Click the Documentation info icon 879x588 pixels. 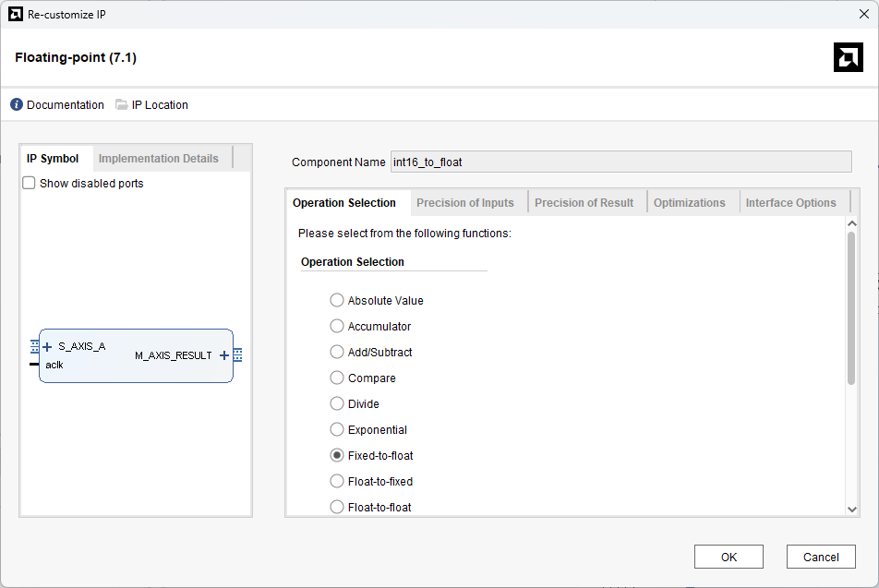click(x=17, y=105)
